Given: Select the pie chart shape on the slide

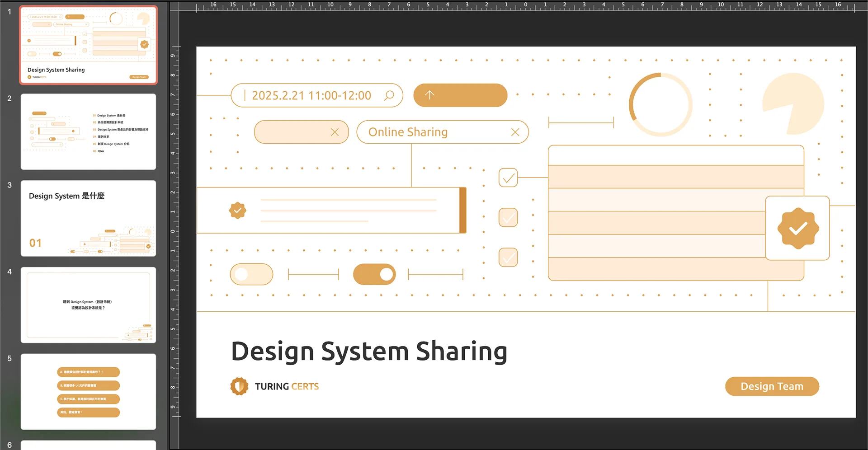Looking at the screenshot, I should click(793, 104).
